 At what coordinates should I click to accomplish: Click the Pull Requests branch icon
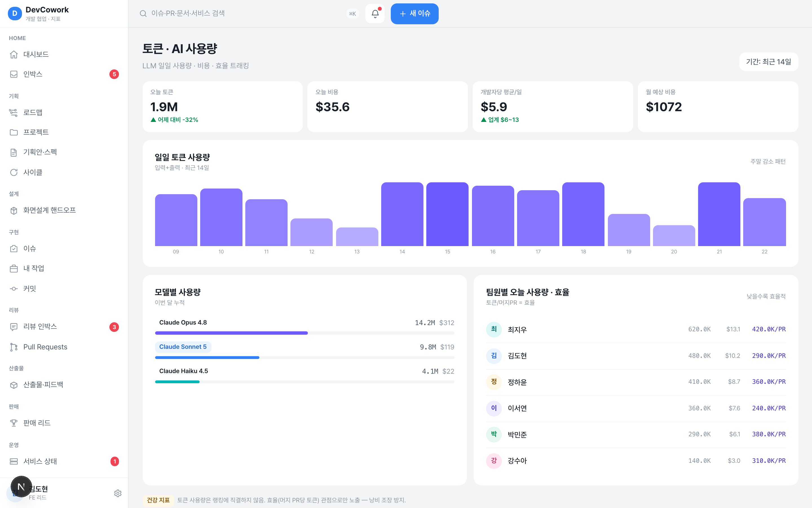tap(14, 347)
